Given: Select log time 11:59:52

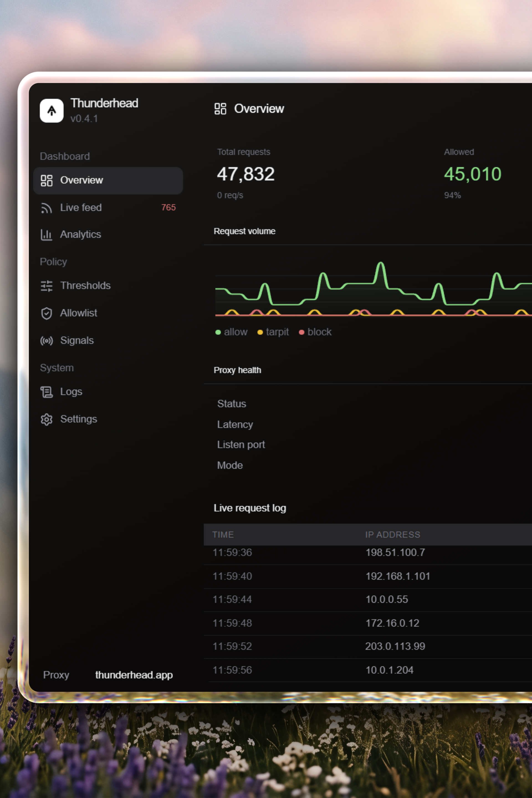Looking at the screenshot, I should [x=232, y=646].
